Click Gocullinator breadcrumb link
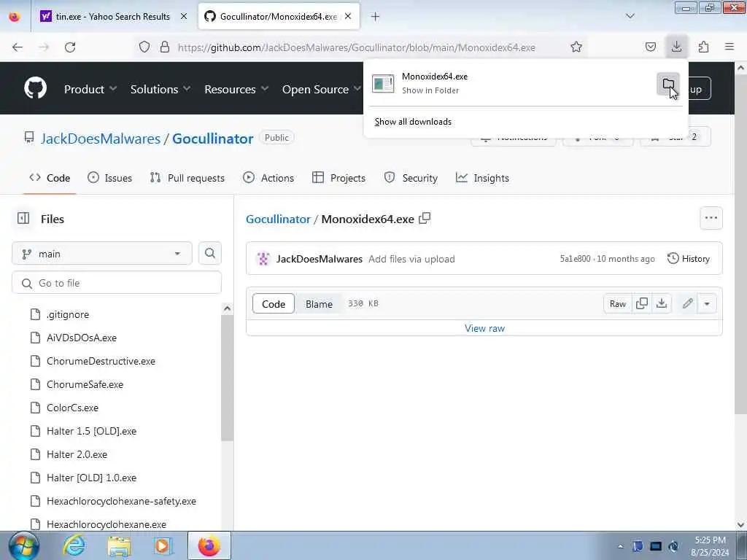 278,219
